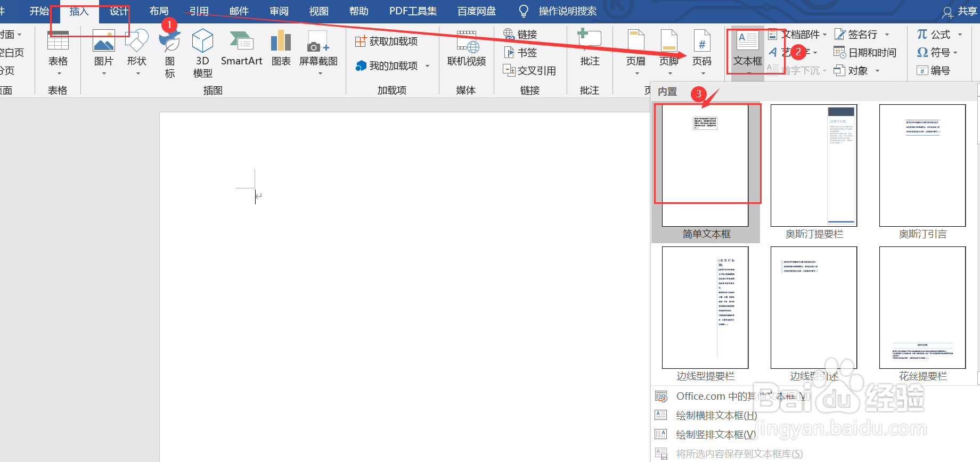Open the Footer options
The height and width of the screenshot is (462, 980).
pos(669,53)
